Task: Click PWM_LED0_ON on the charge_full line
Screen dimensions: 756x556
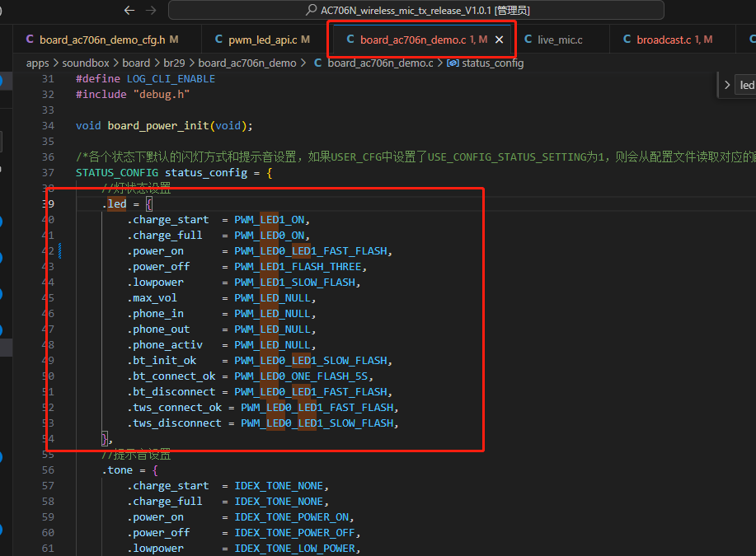Action: coord(270,235)
